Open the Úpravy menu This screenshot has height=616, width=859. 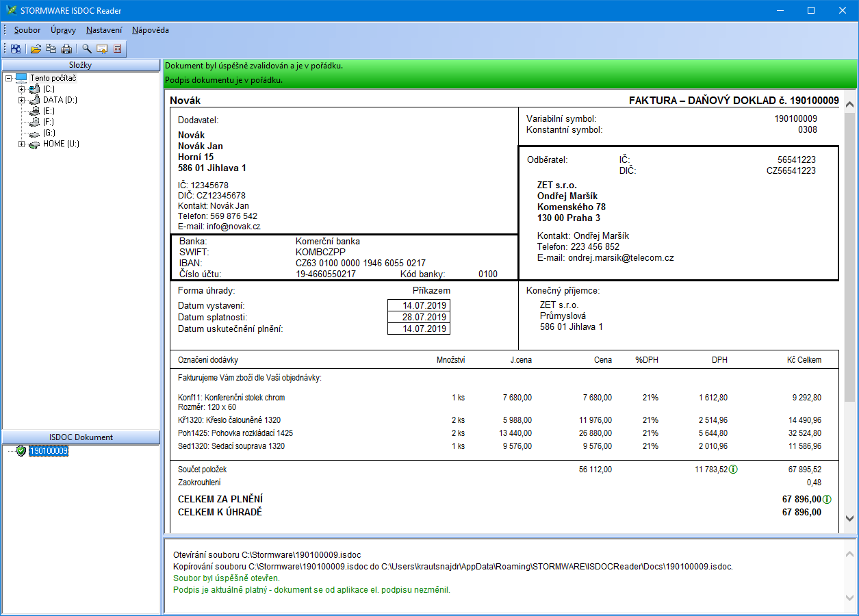click(64, 30)
